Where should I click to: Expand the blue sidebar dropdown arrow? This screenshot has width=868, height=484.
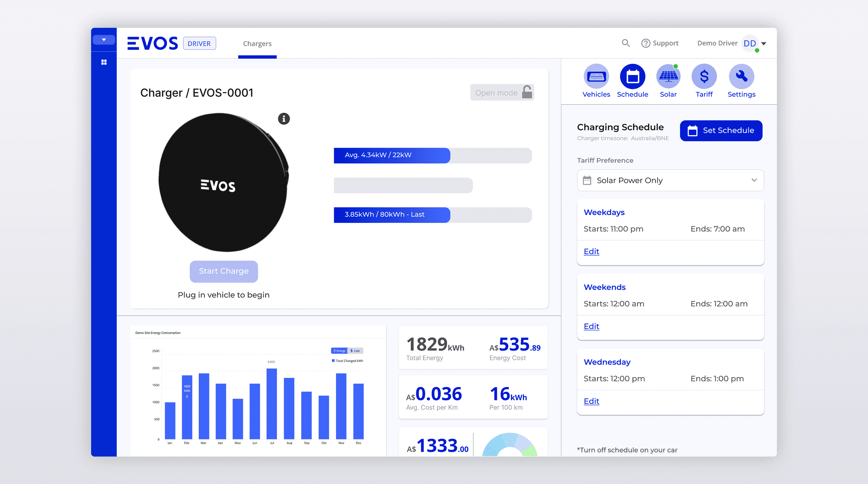(x=104, y=40)
